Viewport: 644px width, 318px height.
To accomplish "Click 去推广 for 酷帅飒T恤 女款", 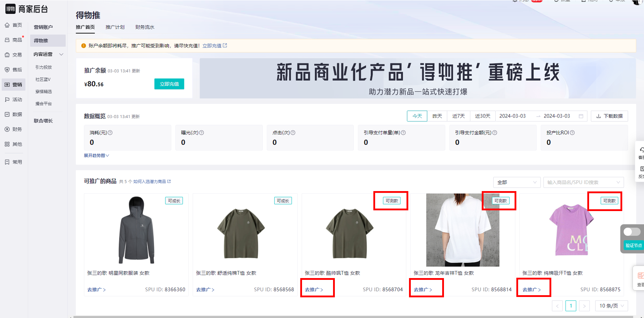I will coord(314,289).
